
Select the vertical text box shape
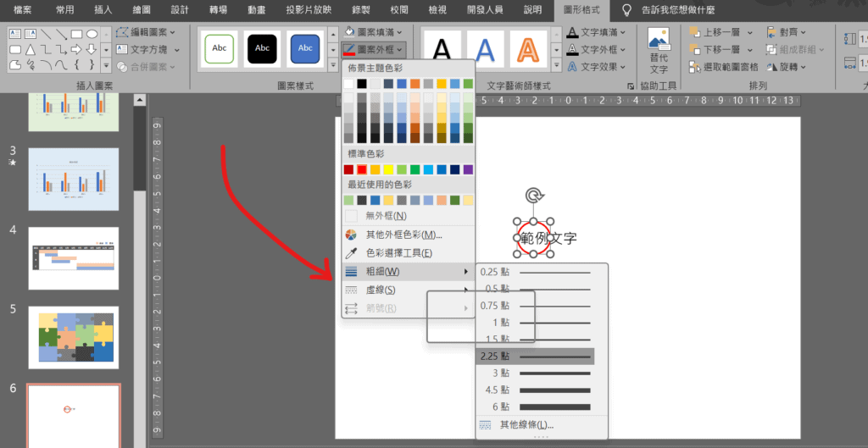[31, 34]
